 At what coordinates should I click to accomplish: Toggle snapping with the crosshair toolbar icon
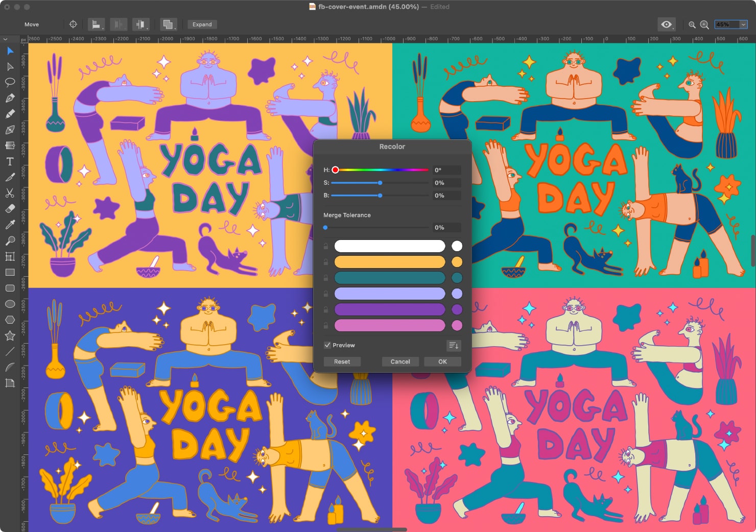click(x=73, y=24)
